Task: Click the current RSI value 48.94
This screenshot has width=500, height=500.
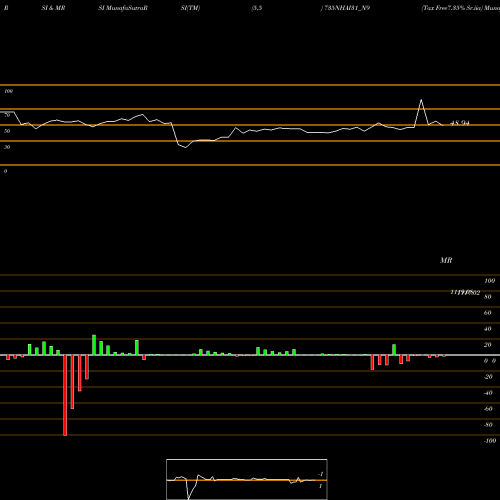Action: click(460, 123)
